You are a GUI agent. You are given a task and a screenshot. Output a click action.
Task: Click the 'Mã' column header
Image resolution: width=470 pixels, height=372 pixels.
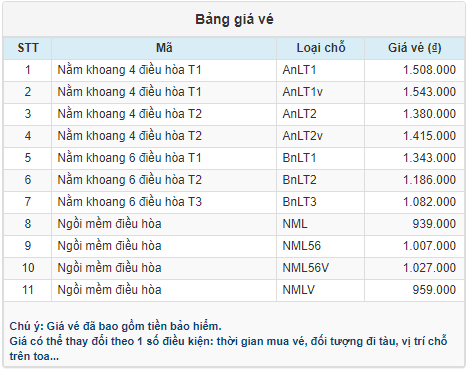[x=164, y=48]
